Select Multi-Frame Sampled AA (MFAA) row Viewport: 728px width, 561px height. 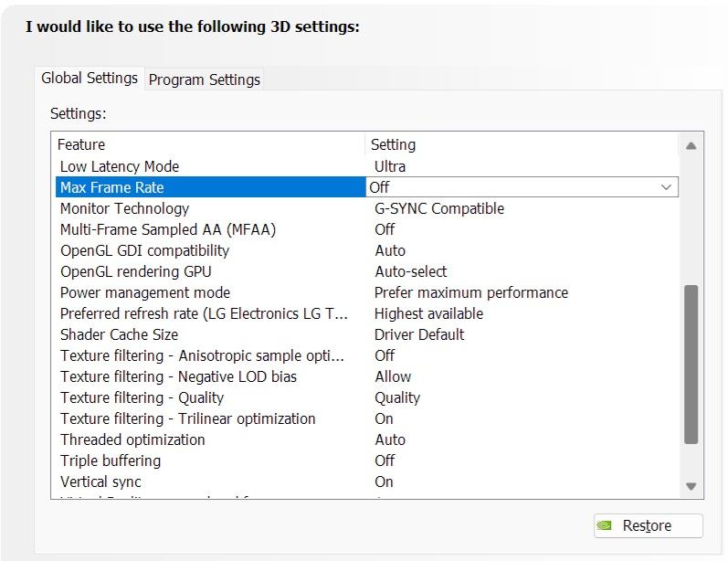click(167, 229)
